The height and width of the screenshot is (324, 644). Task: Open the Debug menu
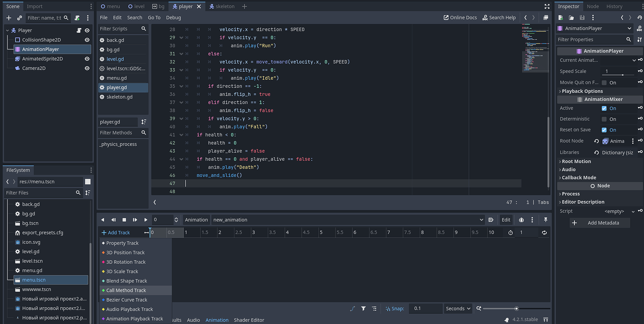point(173,17)
